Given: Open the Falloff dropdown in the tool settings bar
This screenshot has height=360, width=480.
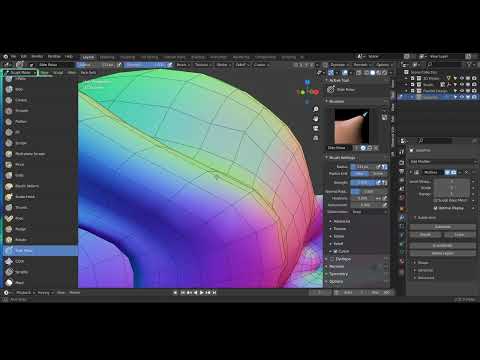Looking at the screenshot, I should tap(242, 65).
